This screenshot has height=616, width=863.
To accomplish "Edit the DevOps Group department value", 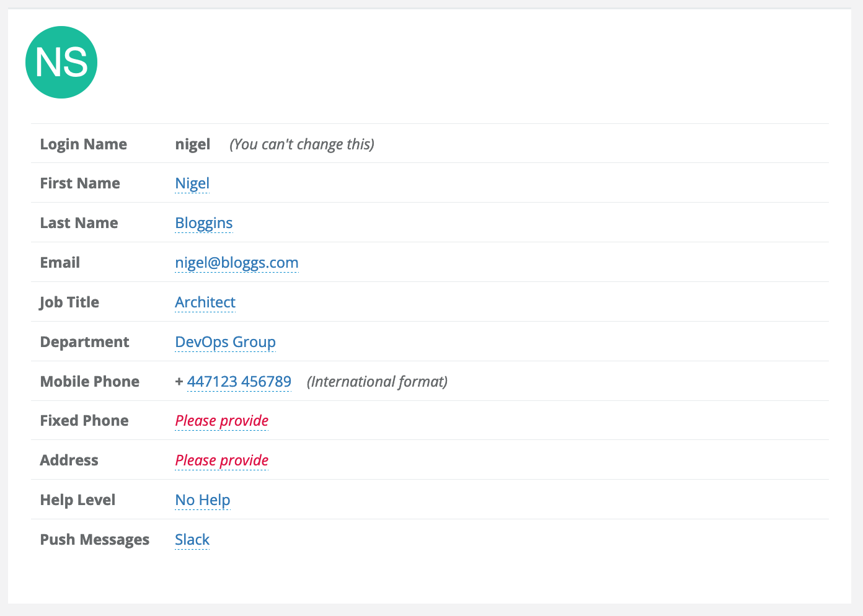I will pyautogui.click(x=225, y=342).
